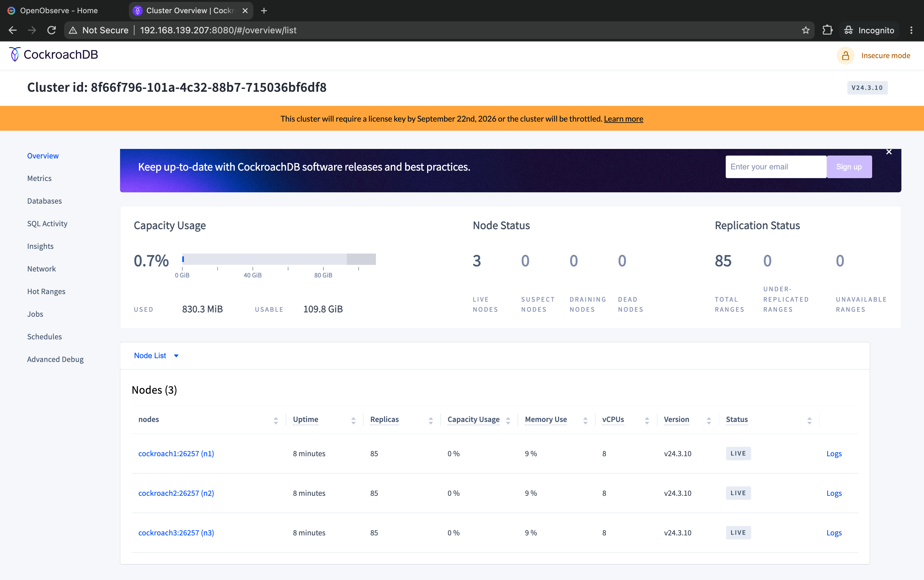View Logs for node n2

pos(834,493)
